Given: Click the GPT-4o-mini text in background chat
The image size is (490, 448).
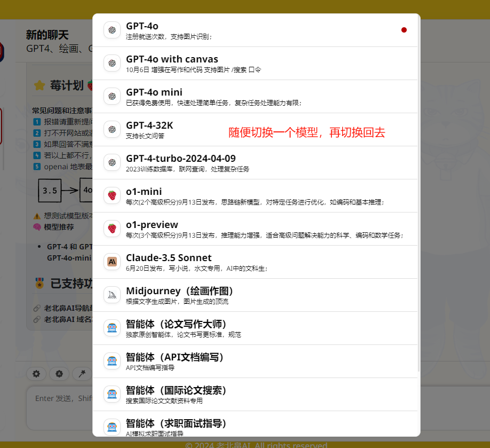Looking at the screenshot, I should 69,258.
